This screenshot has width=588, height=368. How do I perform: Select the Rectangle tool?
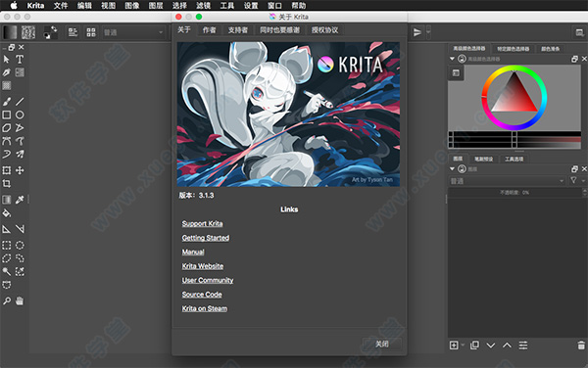click(7, 115)
